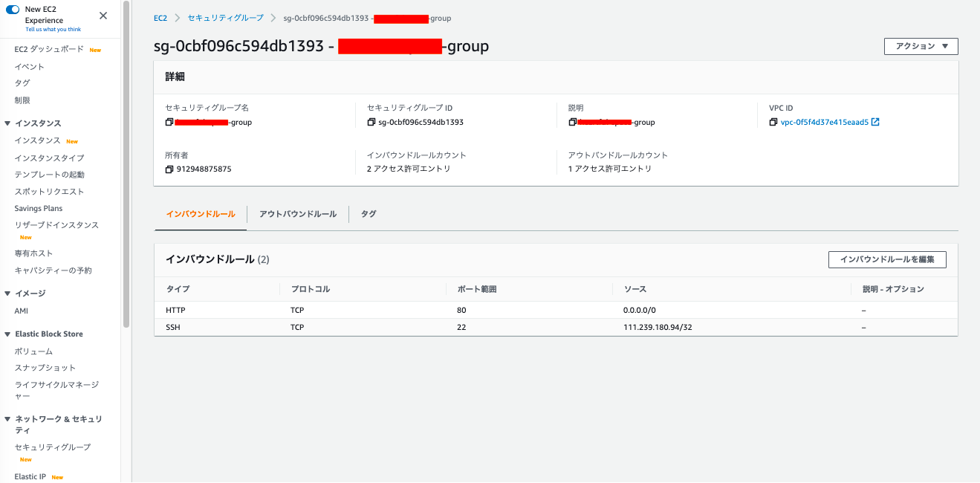Open the アクション dropdown menu
Viewport: 980px width, 483px height.
[921, 46]
